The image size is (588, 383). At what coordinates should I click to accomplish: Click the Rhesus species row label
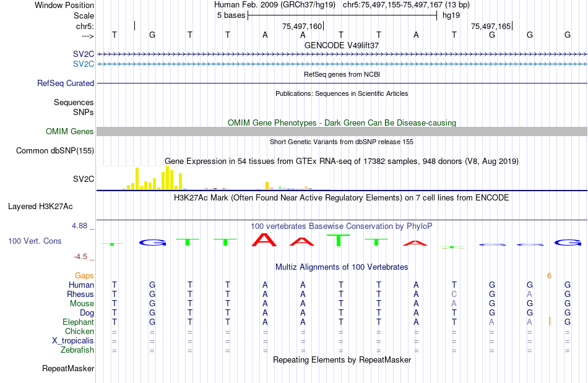pos(80,294)
